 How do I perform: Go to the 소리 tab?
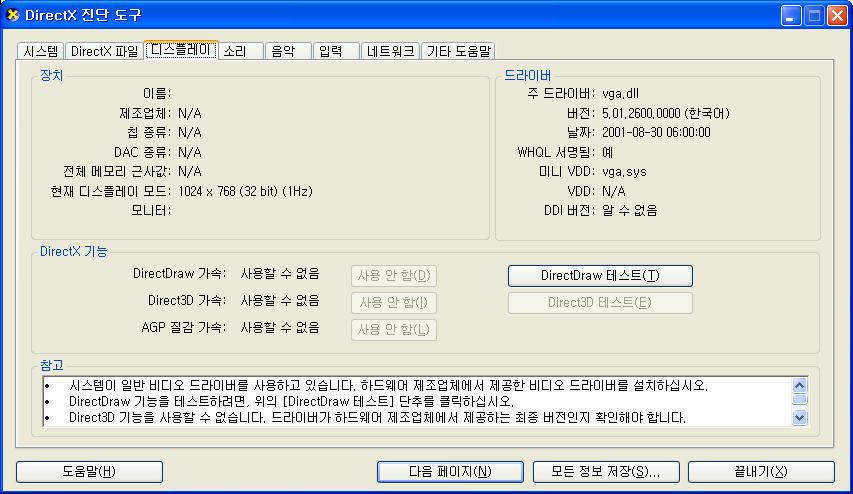[x=240, y=51]
